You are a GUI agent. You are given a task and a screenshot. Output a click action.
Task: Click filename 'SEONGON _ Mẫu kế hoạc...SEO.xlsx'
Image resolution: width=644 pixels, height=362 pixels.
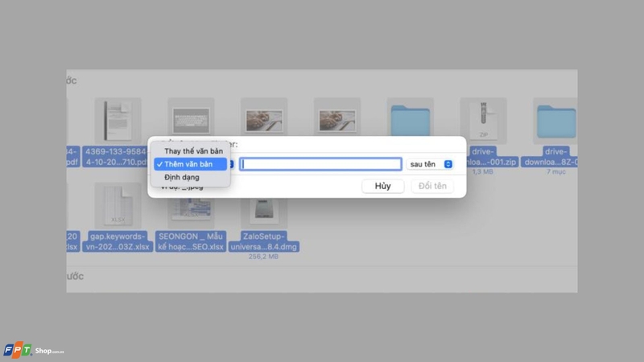pos(191,241)
